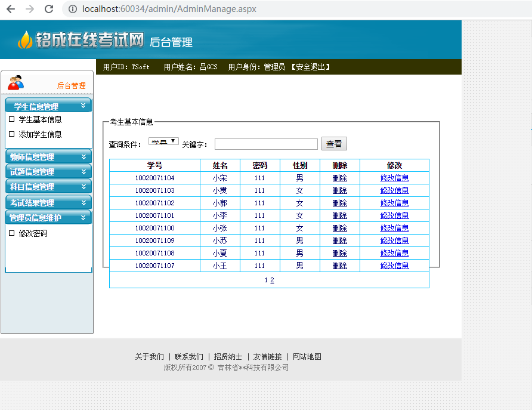The image size is (532, 410).
Task: Click name cell 小苏
Action: pos(220,241)
